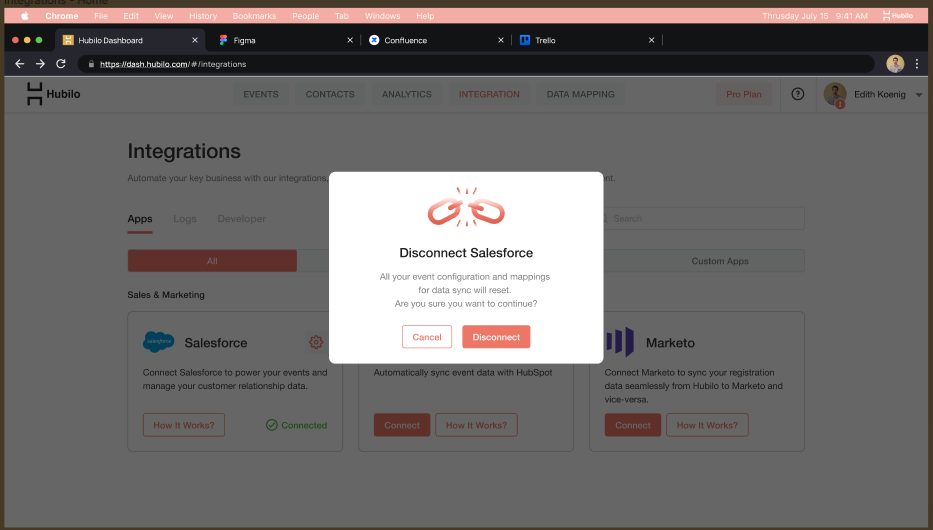This screenshot has height=530, width=933.
Task: Click Salesforce How It Works button
Action: pyautogui.click(x=184, y=425)
